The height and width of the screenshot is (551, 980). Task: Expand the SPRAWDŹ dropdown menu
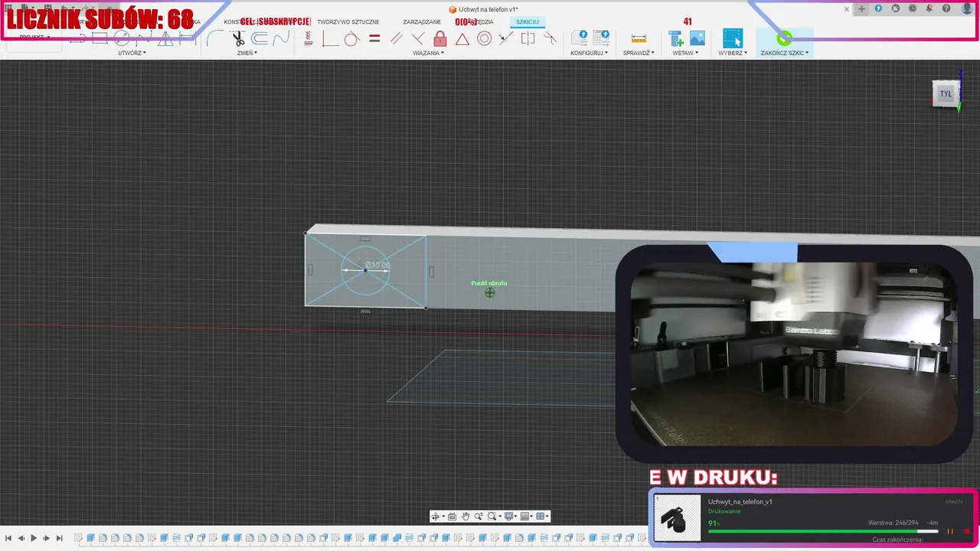coord(639,53)
